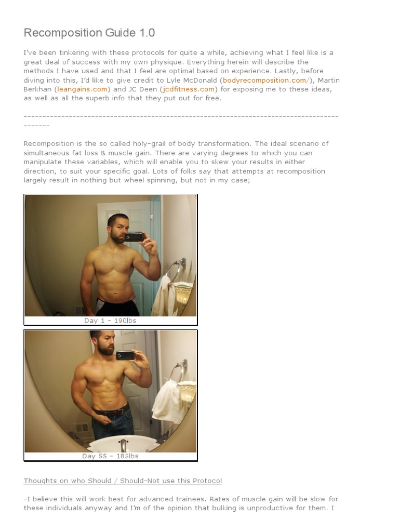Click the dashed separator line

tap(181, 121)
